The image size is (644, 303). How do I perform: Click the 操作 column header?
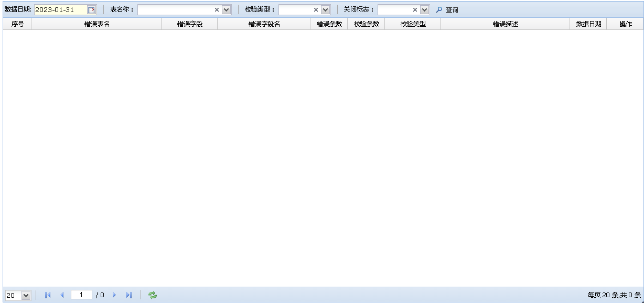tap(625, 24)
